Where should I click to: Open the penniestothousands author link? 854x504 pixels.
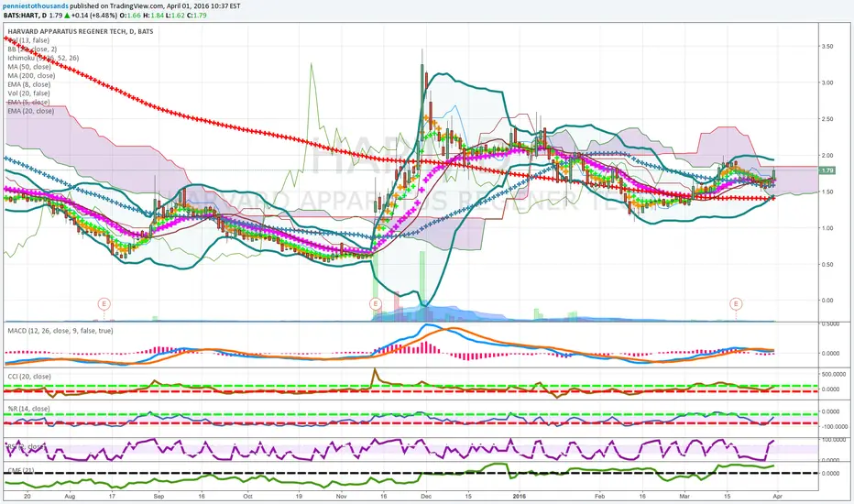pyautogui.click(x=36, y=6)
